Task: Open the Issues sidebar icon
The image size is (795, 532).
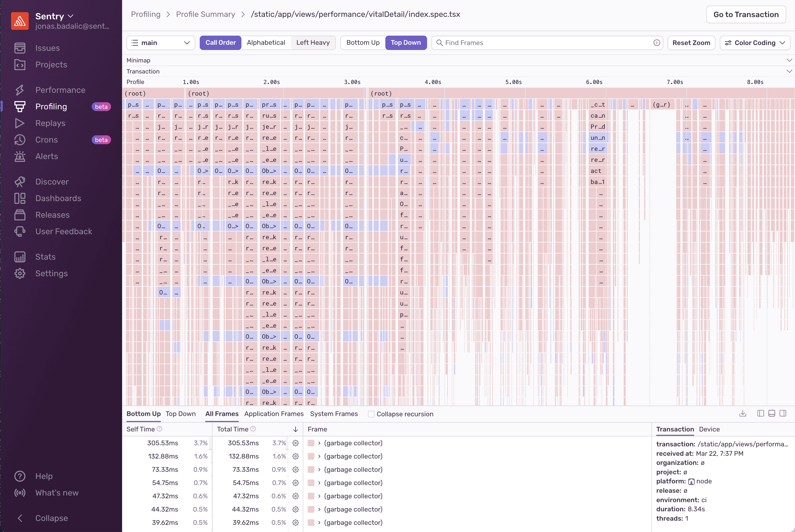Action: pyautogui.click(x=20, y=48)
